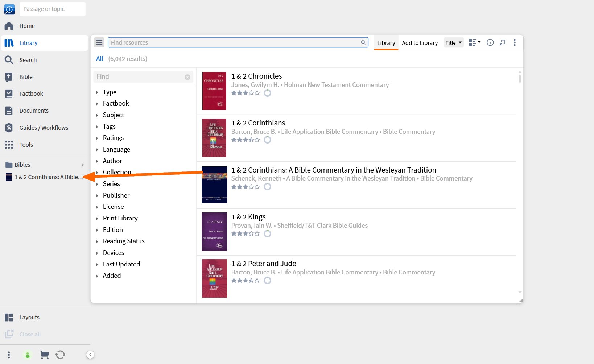594x364 pixels.
Task: Open the Library section in sidebar
Action: click(x=45, y=43)
